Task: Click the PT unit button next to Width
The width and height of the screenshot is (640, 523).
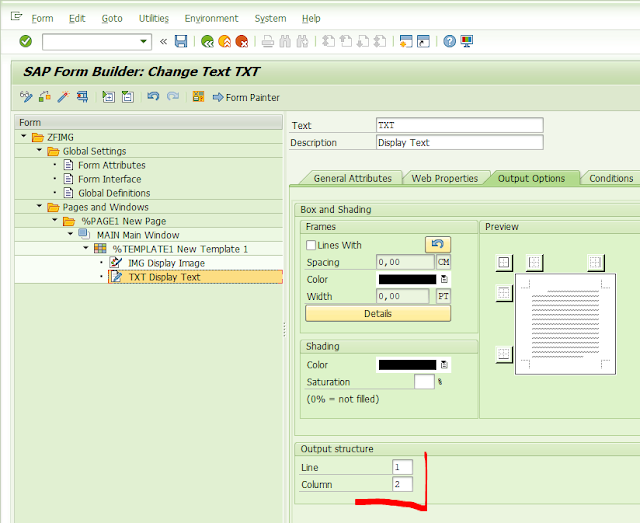Action: 443,296
